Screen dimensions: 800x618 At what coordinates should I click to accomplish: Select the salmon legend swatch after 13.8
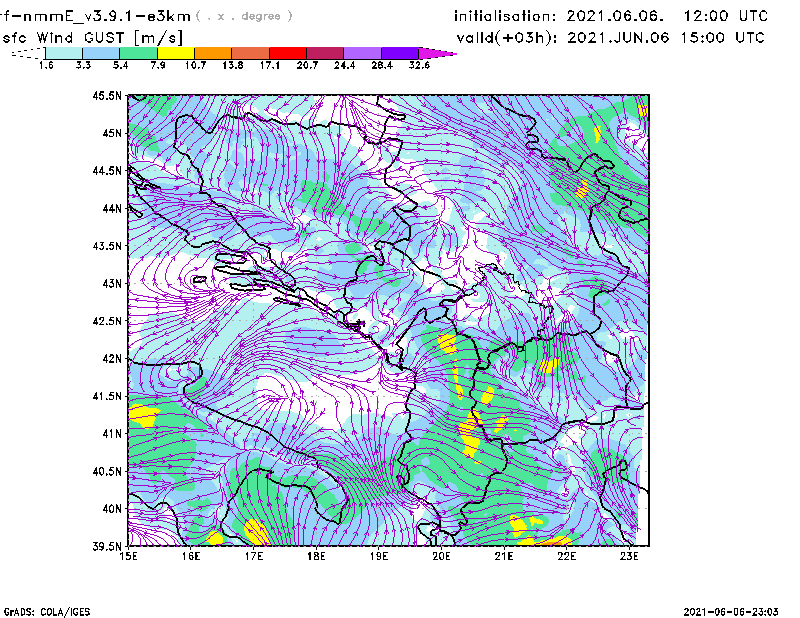[251, 53]
